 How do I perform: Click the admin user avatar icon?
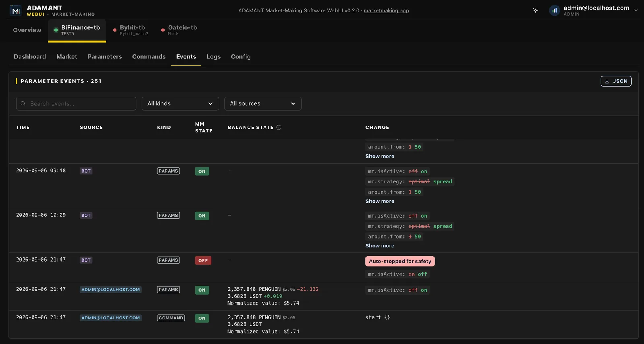click(555, 10)
